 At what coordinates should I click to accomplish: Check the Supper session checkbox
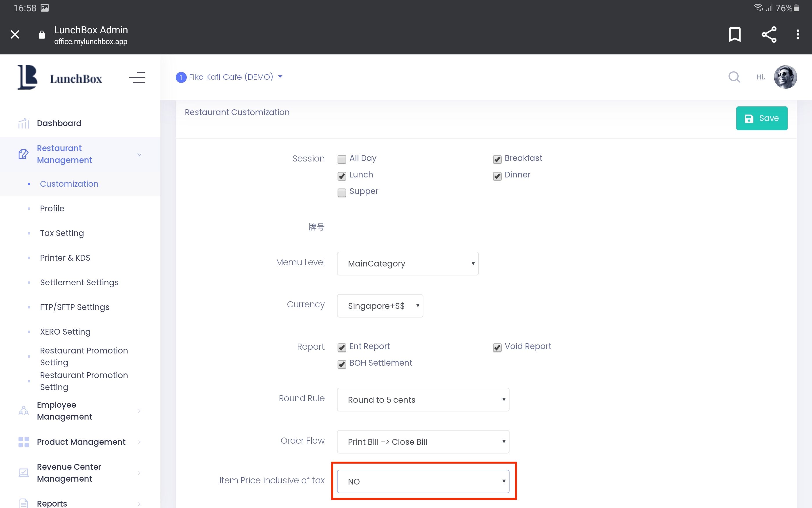coord(342,192)
